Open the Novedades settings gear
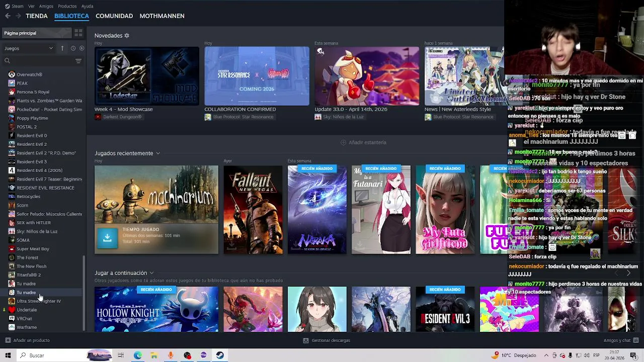Viewport: 644px width, 362px height. [127, 36]
